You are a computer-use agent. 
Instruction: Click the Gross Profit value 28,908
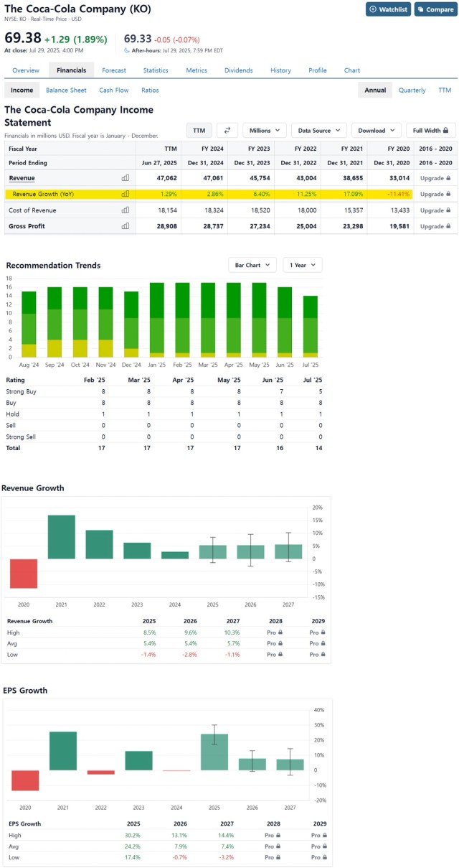tap(166, 226)
